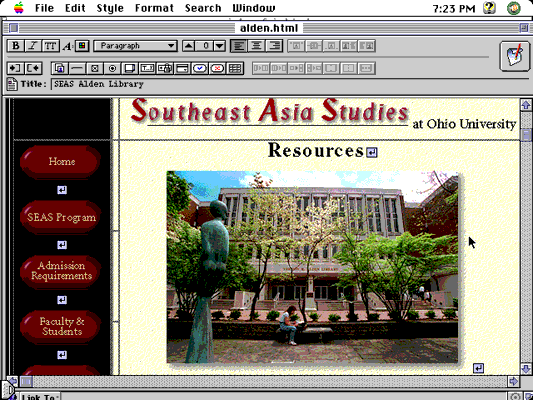Open the text color swatch
Image resolution: width=533 pixels, height=400 pixels.
(x=82, y=46)
